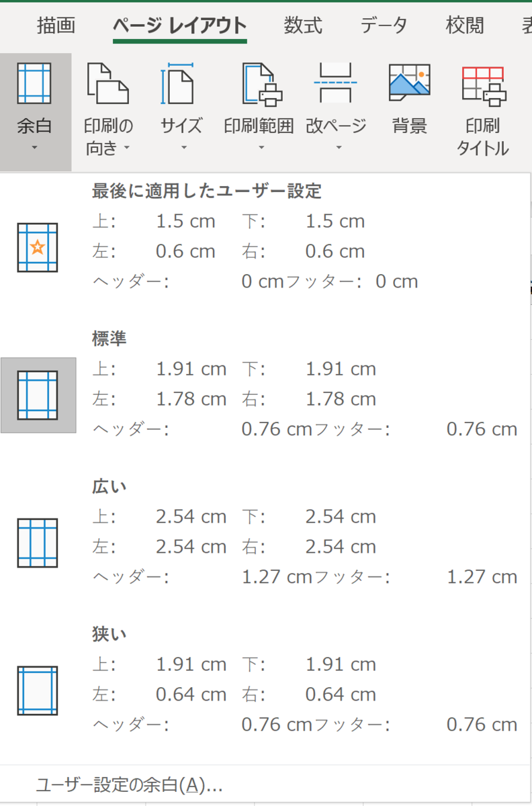Open the 余白 margins button icon
Screen dimensions: 532x806
tap(35, 83)
